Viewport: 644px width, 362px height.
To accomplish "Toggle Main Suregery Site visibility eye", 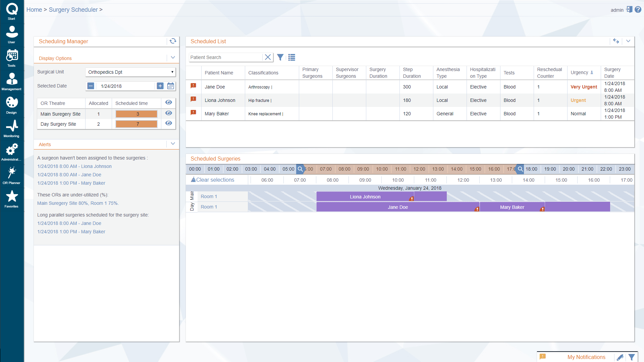I will [x=169, y=113].
